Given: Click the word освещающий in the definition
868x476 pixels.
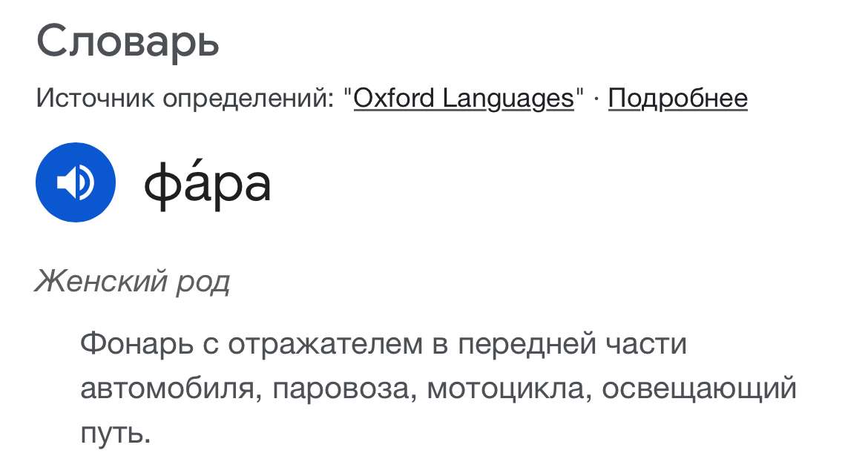Looking at the screenshot, I should point(699,389).
